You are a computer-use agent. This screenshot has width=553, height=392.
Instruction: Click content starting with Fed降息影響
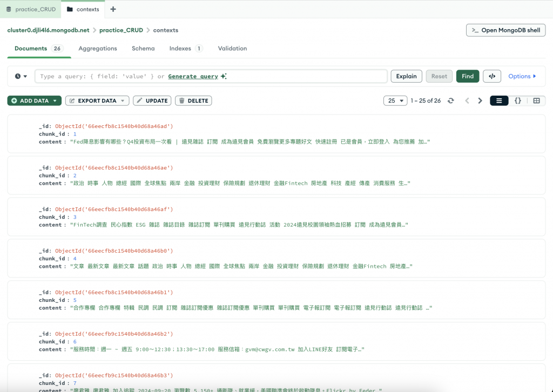249,141
